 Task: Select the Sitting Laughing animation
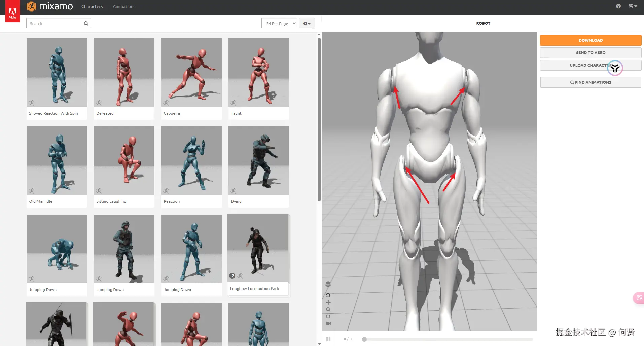pyautogui.click(x=124, y=161)
